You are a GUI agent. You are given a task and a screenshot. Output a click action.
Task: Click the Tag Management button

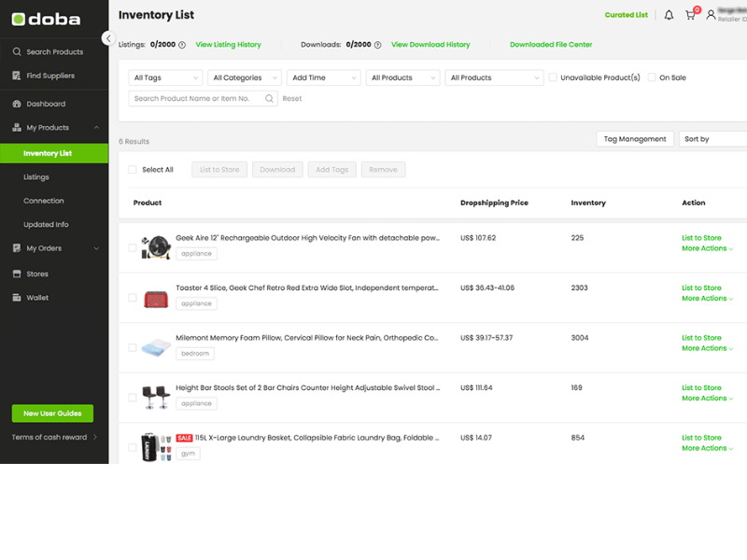(635, 139)
